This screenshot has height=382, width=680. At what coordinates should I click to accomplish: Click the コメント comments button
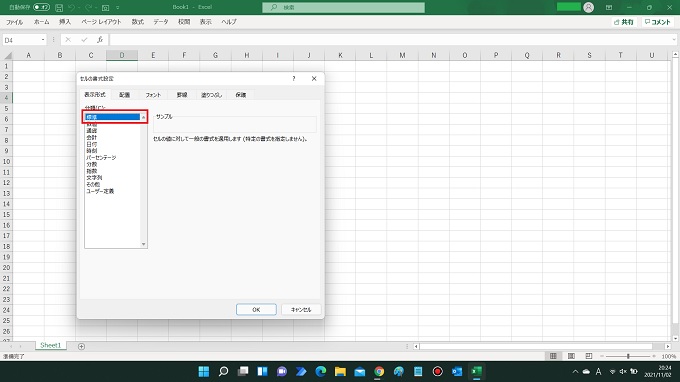[x=657, y=22]
